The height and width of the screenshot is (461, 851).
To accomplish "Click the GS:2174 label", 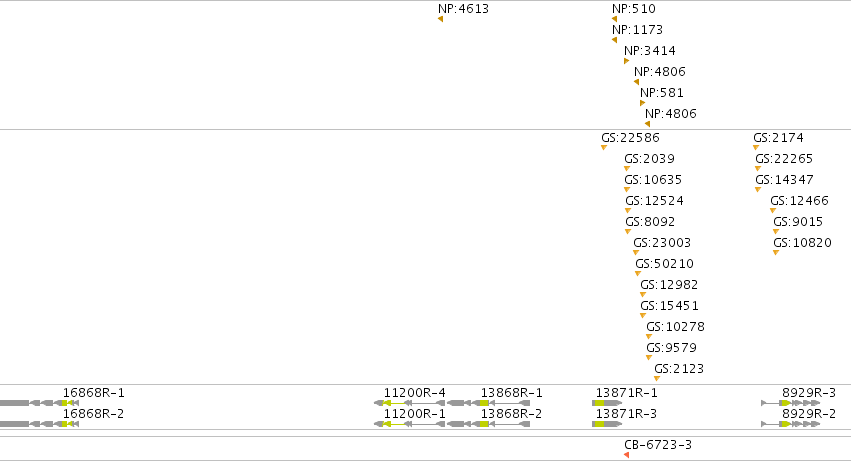I will (778, 138).
